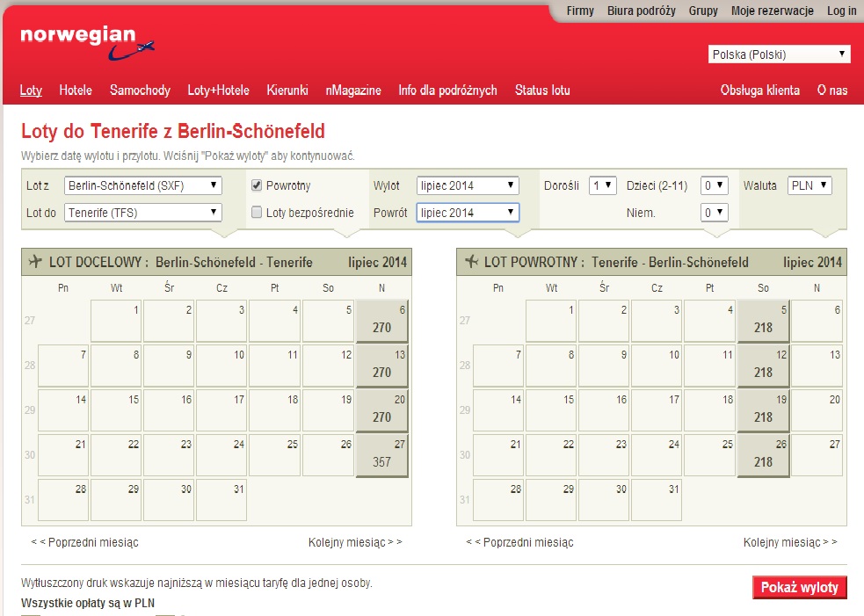Go to next month for outbound calendar
The width and height of the screenshot is (864, 616).
tap(355, 542)
